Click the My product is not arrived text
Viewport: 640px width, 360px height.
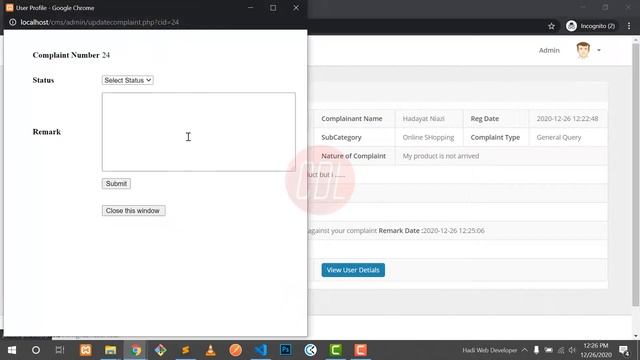pyautogui.click(x=441, y=156)
